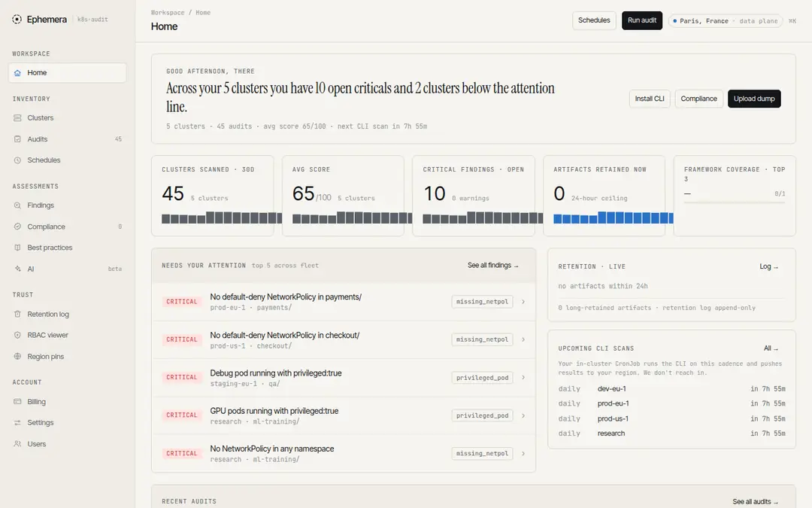Click the Users people icon
This screenshot has width=812, height=508.
tap(17, 444)
